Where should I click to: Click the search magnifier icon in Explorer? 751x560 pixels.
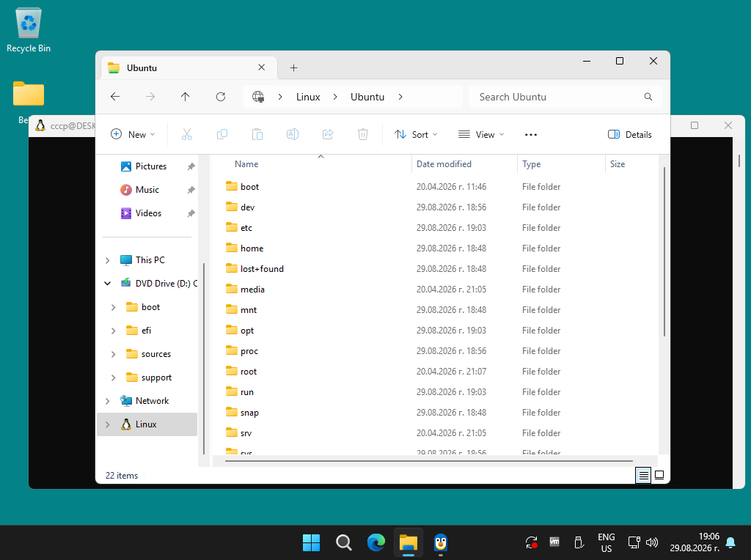(648, 97)
